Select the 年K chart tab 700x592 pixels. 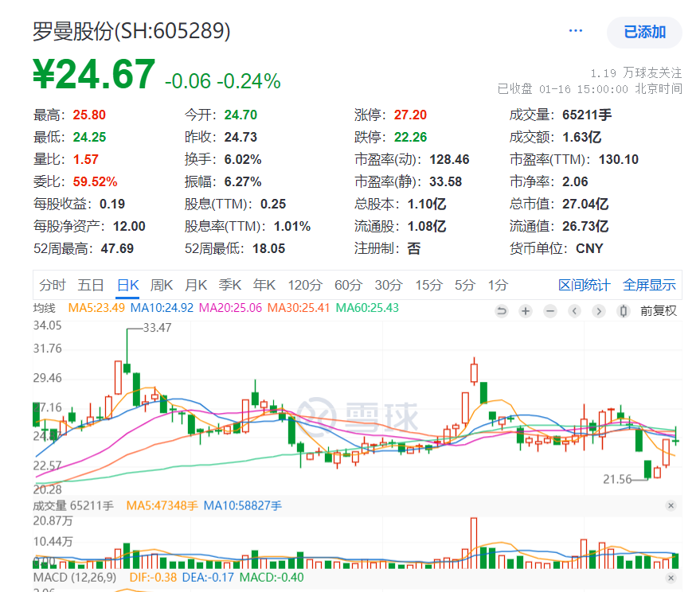(264, 285)
